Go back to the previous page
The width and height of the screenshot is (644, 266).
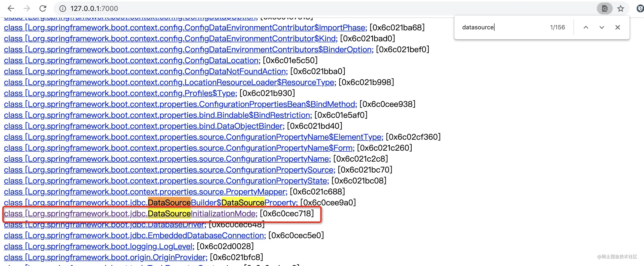[11, 8]
